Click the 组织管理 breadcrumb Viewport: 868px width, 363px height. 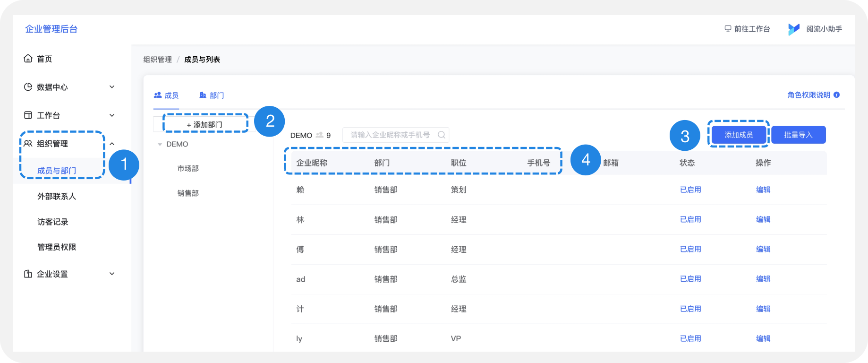coord(158,60)
